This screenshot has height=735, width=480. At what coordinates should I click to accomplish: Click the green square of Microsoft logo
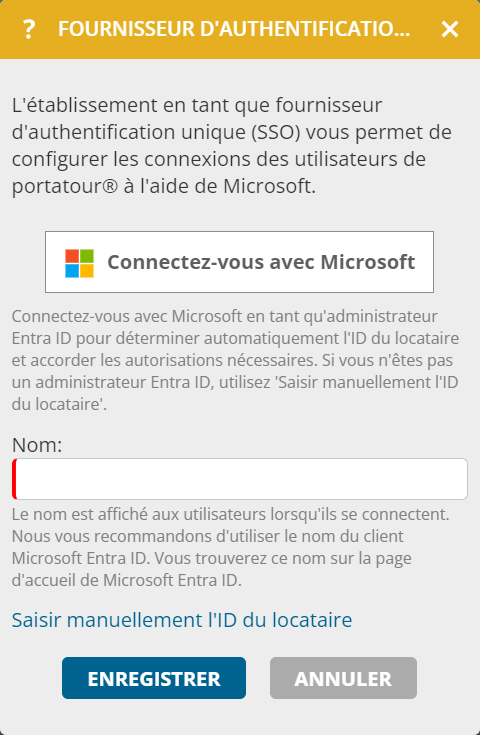click(x=87, y=256)
